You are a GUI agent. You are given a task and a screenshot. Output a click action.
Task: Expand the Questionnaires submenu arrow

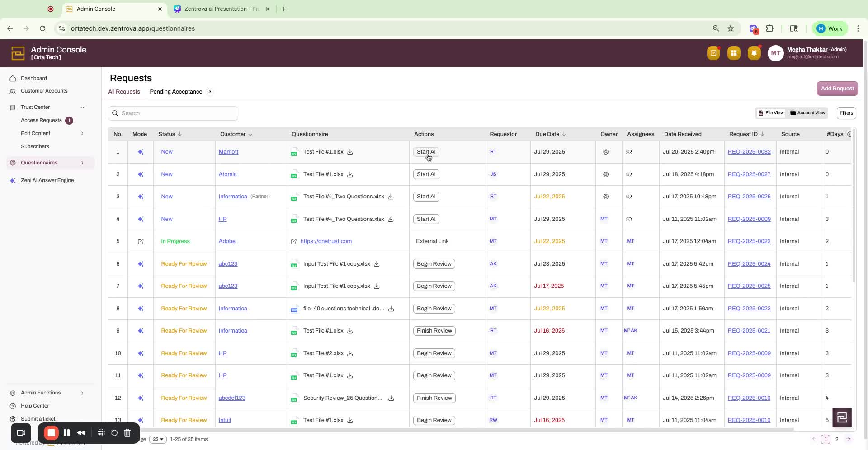(x=82, y=163)
